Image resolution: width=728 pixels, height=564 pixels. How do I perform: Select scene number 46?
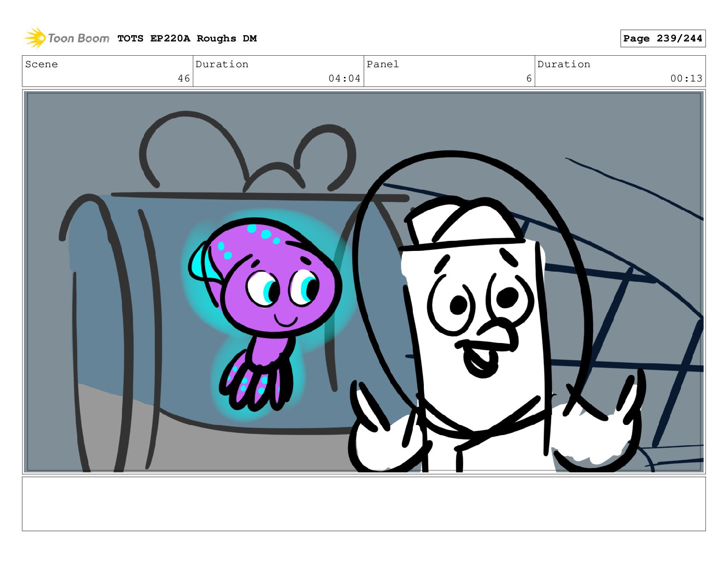[x=184, y=79]
